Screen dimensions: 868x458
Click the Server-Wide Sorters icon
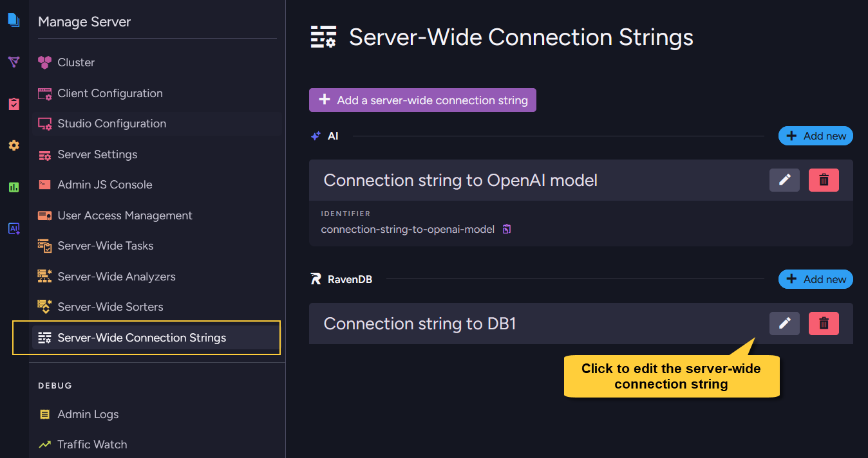pyautogui.click(x=44, y=307)
